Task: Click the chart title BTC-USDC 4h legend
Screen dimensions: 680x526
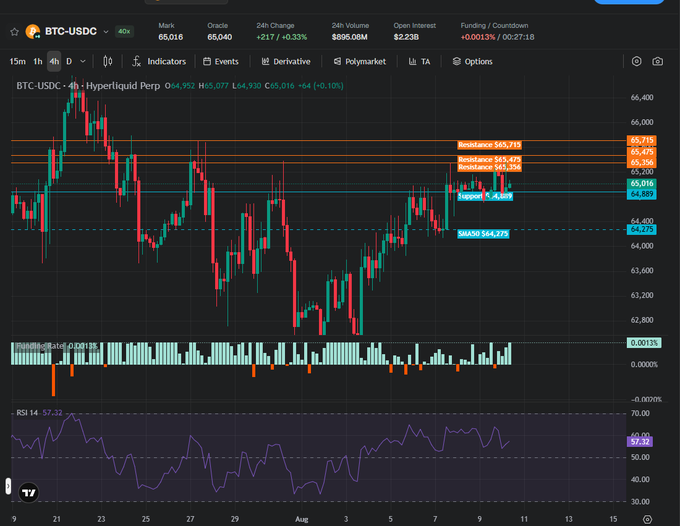Action: click(88, 86)
